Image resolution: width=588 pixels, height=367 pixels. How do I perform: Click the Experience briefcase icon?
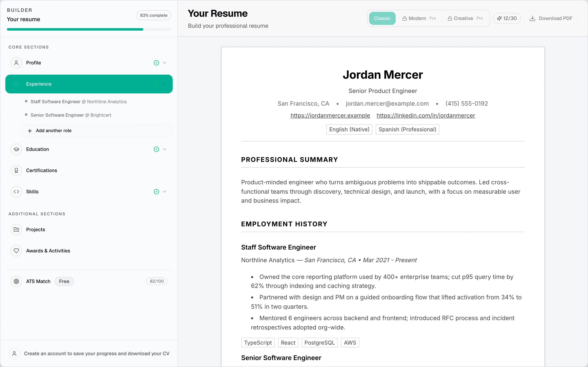(x=16, y=84)
